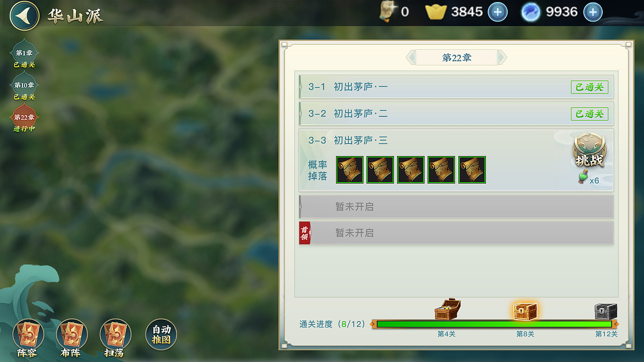Start 自动推图 auto-progress
Image resolution: width=644 pixels, height=362 pixels.
point(162,335)
